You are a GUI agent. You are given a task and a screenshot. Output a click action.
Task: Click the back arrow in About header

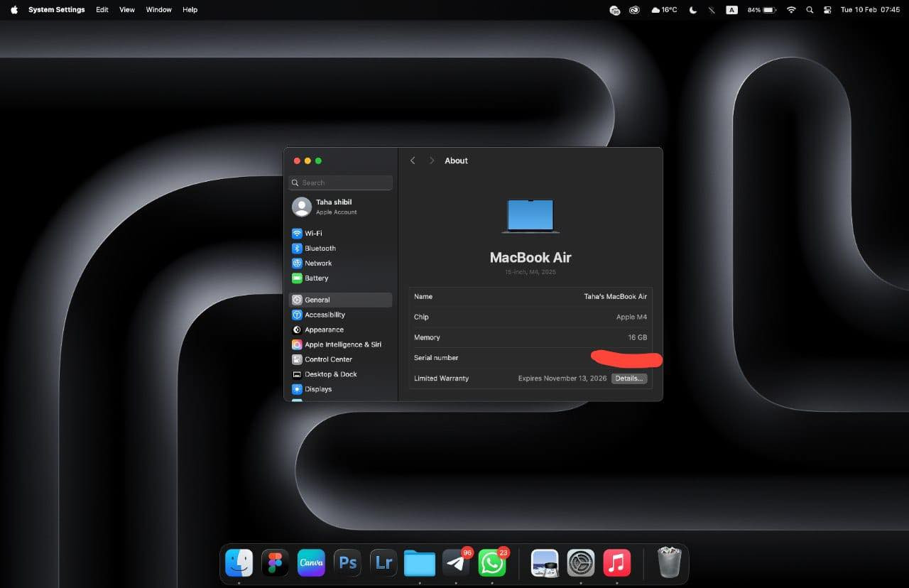[x=413, y=160]
